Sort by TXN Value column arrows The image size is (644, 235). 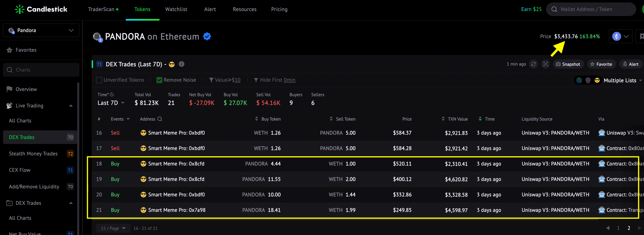click(443, 119)
